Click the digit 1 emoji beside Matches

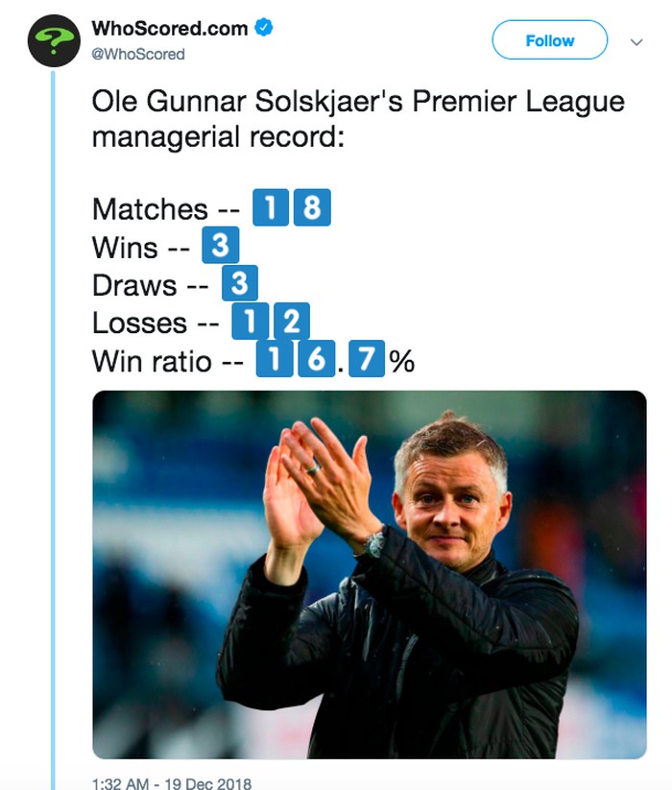(271, 208)
